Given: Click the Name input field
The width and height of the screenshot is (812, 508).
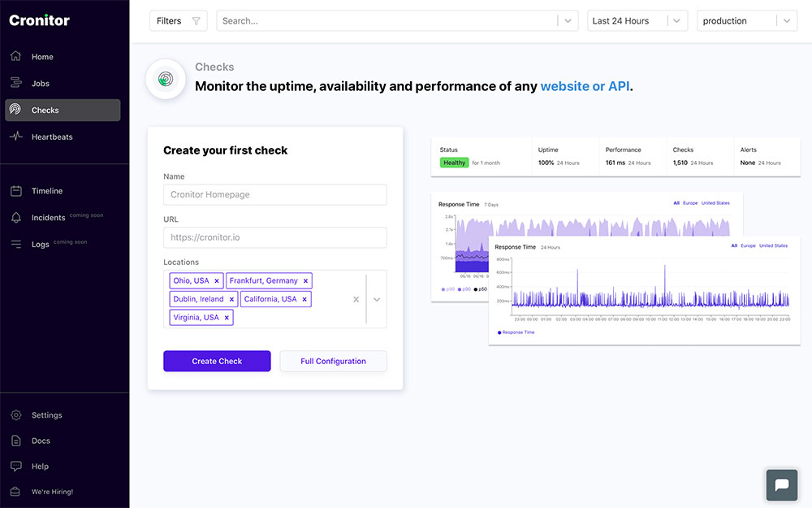Looking at the screenshot, I should pos(275,194).
